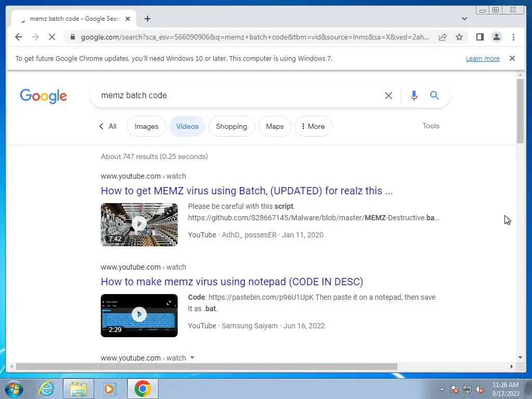Open the Chrome three-dot menu

(x=513, y=37)
